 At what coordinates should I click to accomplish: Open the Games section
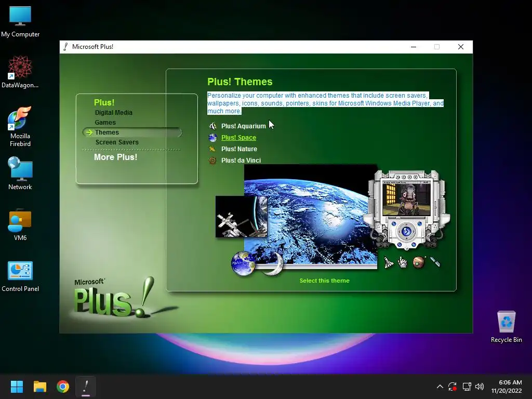(105, 123)
